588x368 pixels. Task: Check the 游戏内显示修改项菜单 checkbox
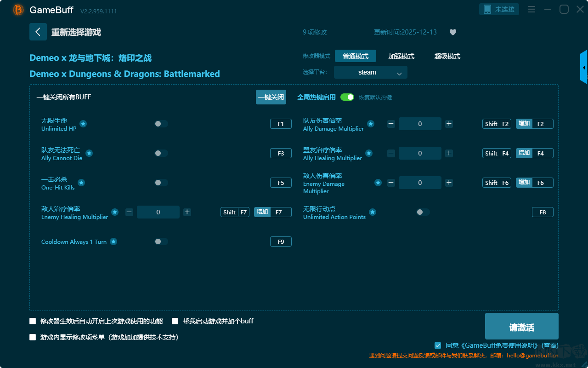[x=33, y=337]
